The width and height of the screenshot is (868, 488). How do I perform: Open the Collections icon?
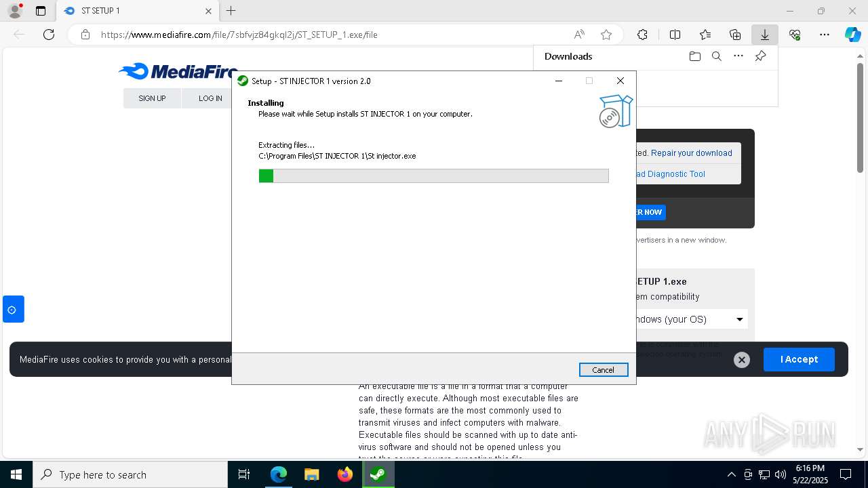point(735,35)
